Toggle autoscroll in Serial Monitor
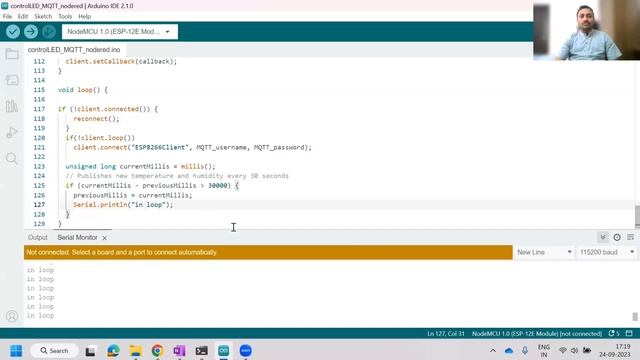 click(603, 237)
